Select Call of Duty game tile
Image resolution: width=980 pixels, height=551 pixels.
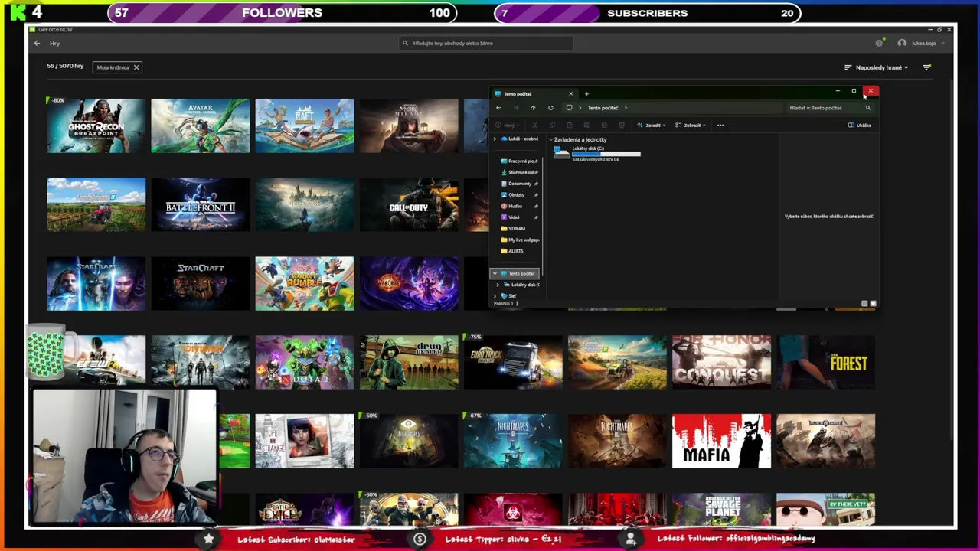coord(409,204)
